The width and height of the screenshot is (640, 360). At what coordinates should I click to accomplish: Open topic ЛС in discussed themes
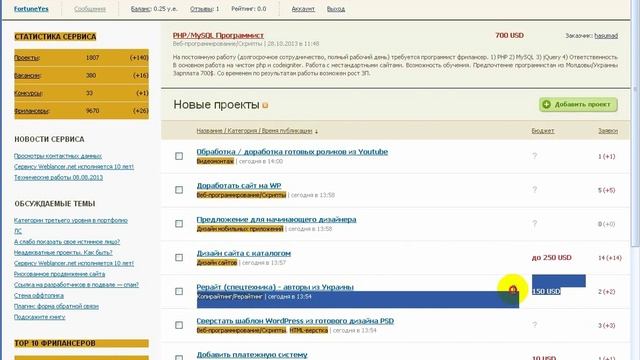point(18,231)
